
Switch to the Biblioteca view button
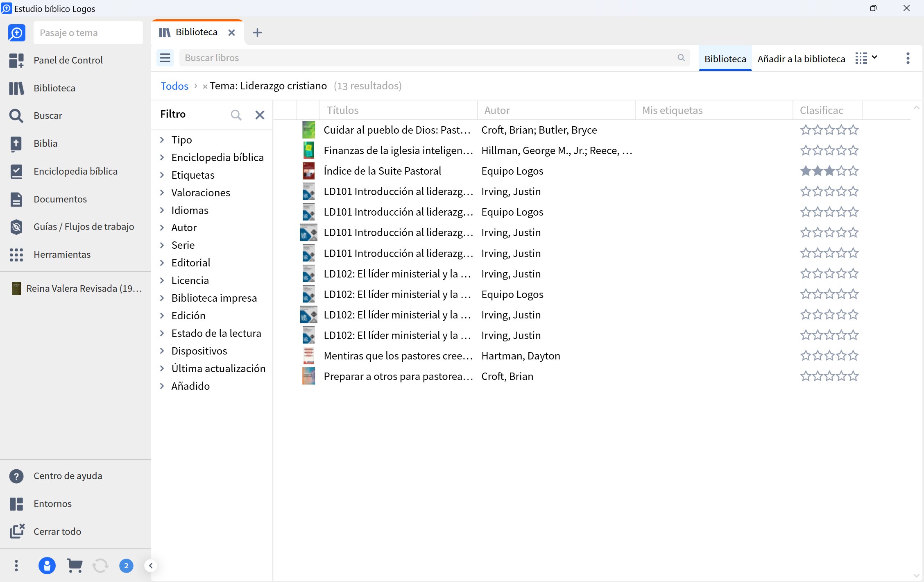pyautogui.click(x=725, y=59)
